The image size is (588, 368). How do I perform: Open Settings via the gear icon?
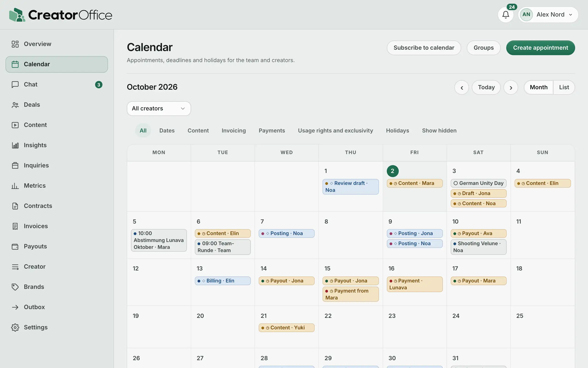[x=15, y=327]
